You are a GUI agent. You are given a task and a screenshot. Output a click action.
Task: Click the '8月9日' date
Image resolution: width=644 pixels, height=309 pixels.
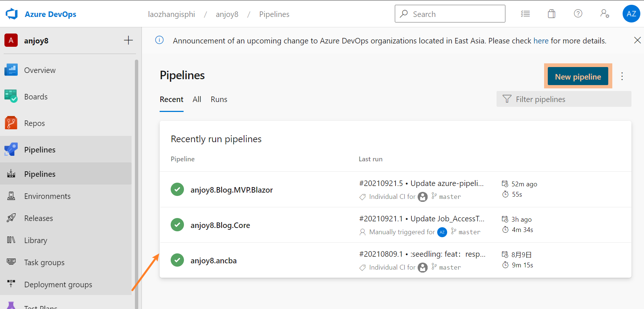click(x=521, y=254)
